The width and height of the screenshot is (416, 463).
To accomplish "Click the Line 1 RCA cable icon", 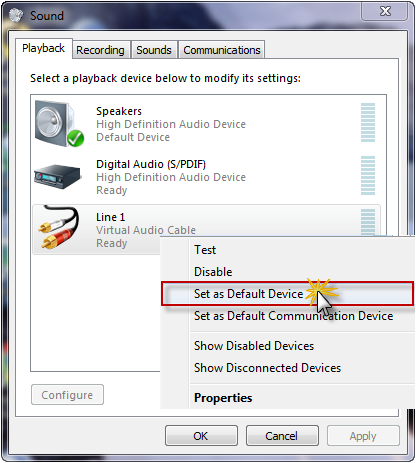I will tap(59, 227).
